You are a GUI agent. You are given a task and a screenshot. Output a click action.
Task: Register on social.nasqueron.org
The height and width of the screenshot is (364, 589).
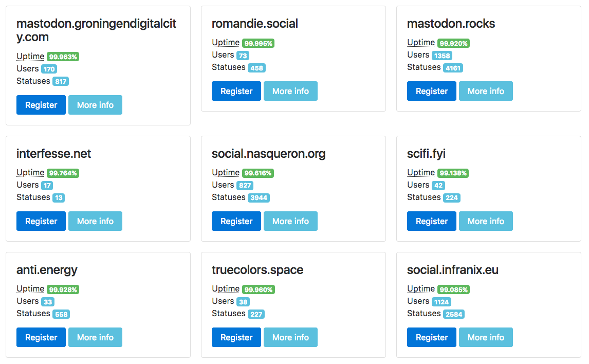click(236, 221)
